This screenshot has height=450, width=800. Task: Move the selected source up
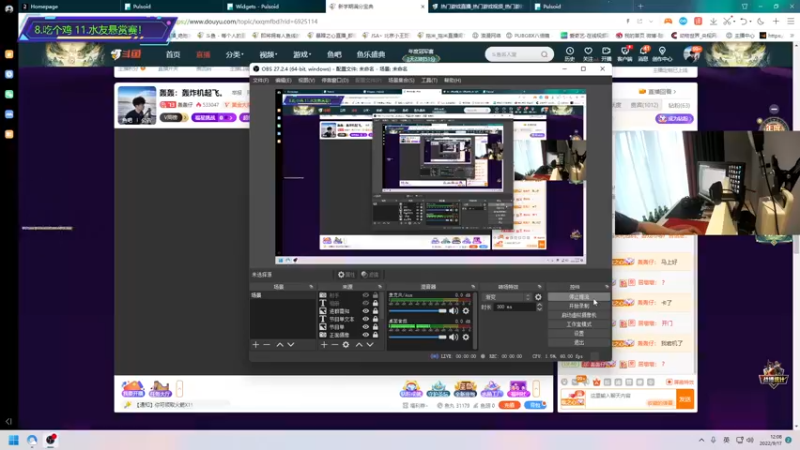[x=359, y=345]
